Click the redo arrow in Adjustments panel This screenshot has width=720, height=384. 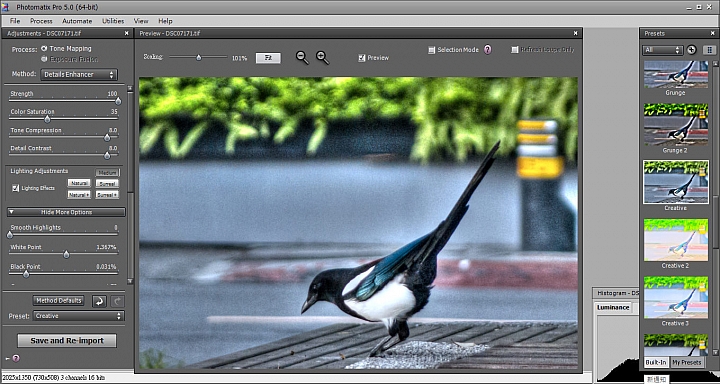(x=118, y=301)
